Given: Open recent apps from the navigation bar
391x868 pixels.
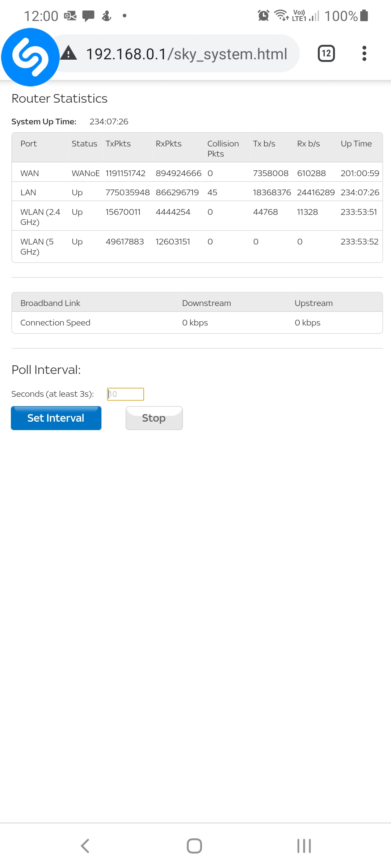Looking at the screenshot, I should coord(303,846).
